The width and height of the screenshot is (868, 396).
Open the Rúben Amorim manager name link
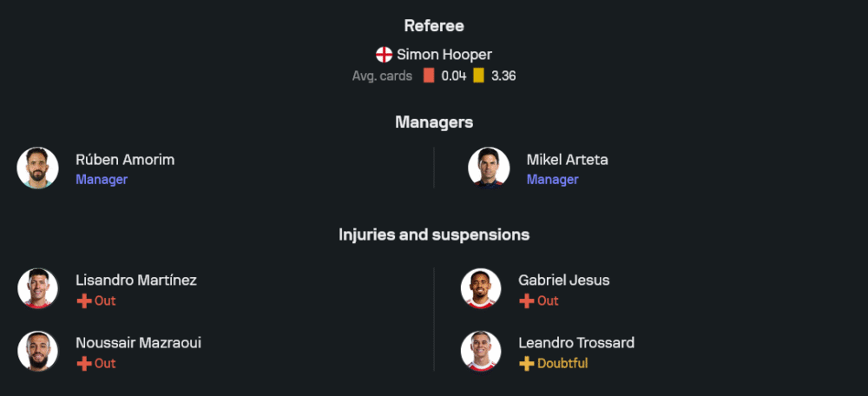click(x=125, y=160)
